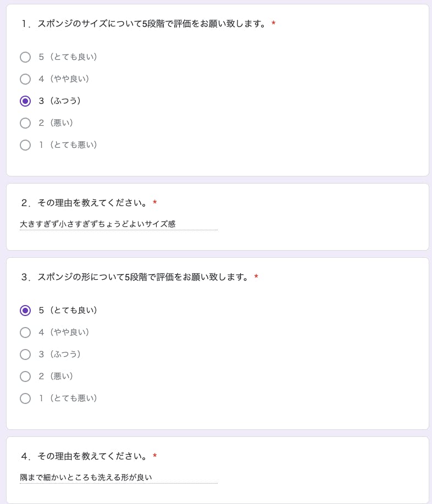This screenshot has height=504, width=432.
Task: Click question 4 heading その理由を教えてください
Action: coord(84,457)
